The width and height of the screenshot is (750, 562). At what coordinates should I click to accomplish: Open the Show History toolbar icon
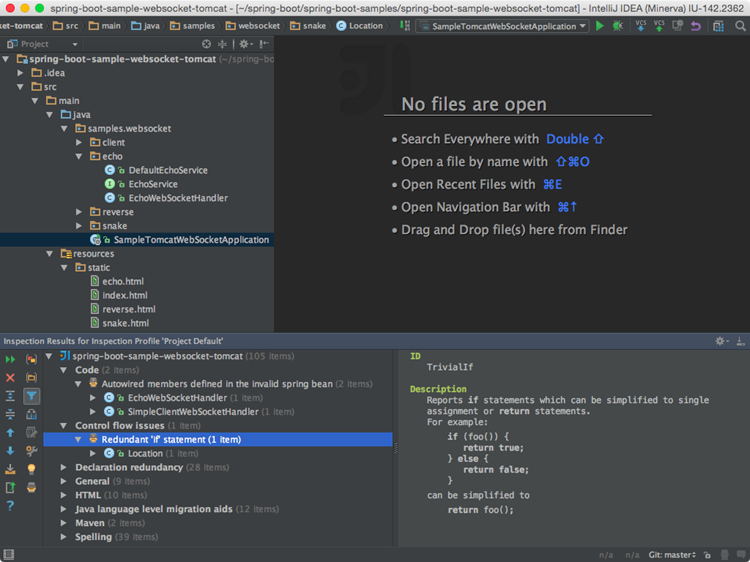(x=677, y=26)
